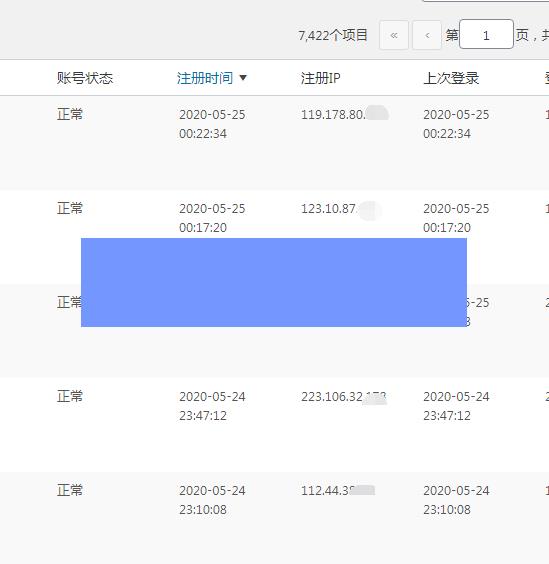
Task: Select the 7,422个项目 item count text
Action: 333,35
